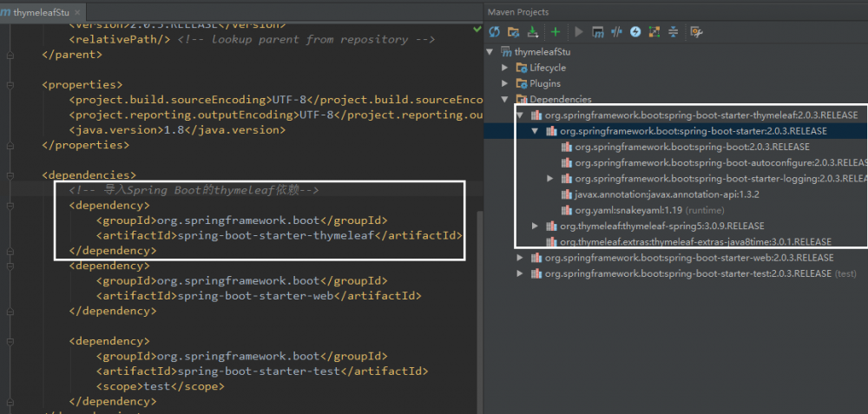Add Maven project with green plus
Image resolution: width=868 pixels, height=414 pixels.
[x=556, y=31]
